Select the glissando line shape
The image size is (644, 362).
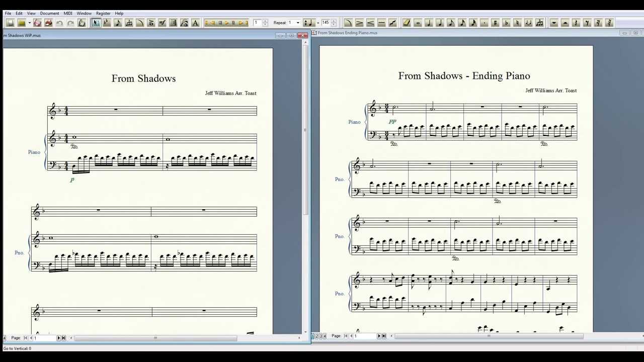pos(392,23)
